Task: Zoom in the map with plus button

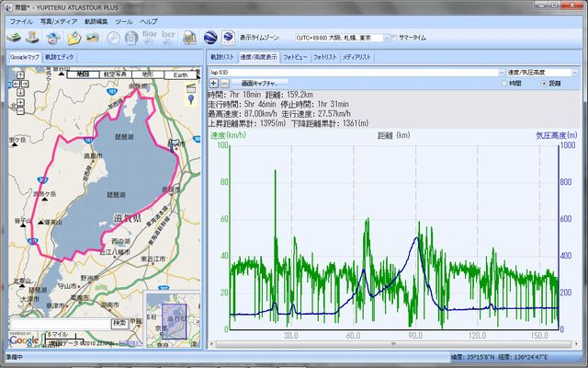Action: pos(20,102)
